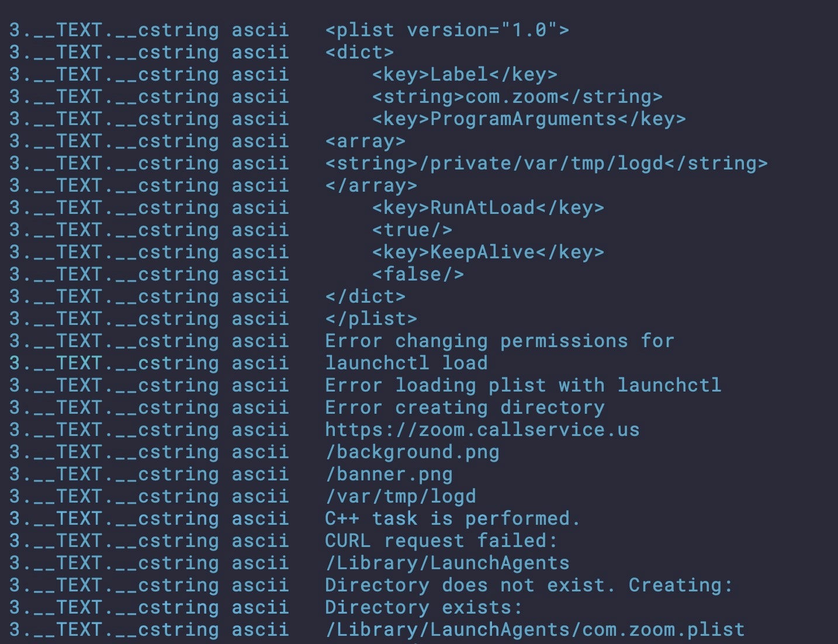Click the "CURL request failed:" string
838x644 pixels.
click(441, 541)
